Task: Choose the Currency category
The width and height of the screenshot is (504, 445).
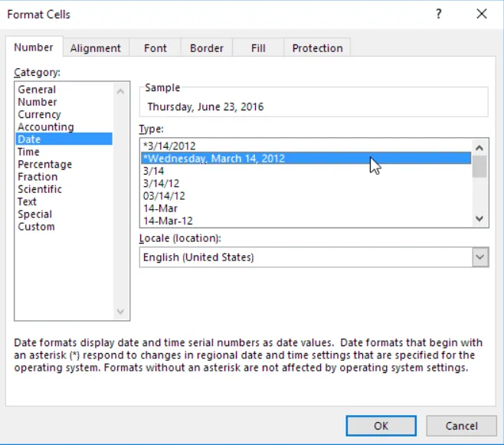Action: click(39, 114)
